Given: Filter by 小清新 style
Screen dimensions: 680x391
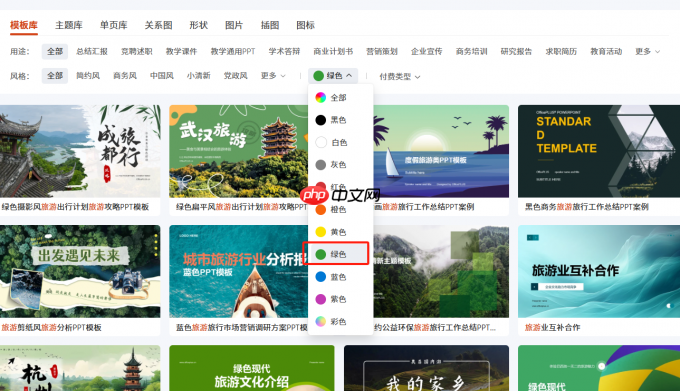Looking at the screenshot, I should point(199,76).
